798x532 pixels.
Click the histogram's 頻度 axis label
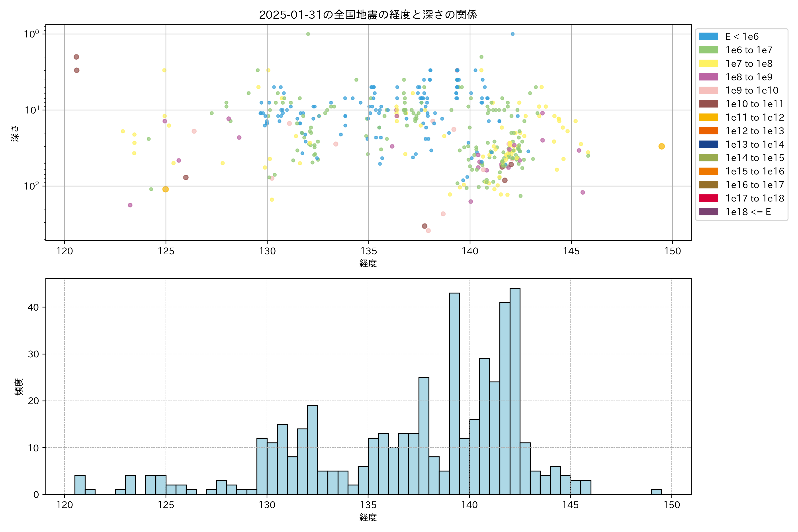[x=19, y=387]
